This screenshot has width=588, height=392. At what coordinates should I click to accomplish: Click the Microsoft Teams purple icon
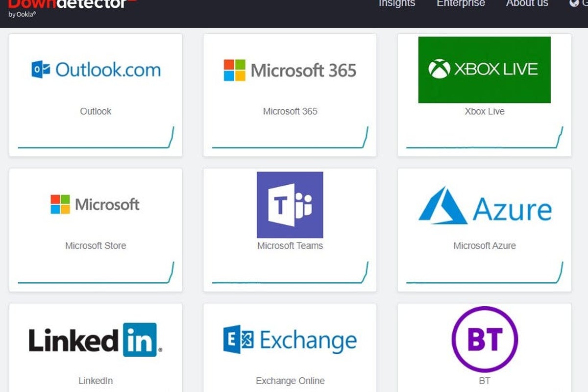290,205
